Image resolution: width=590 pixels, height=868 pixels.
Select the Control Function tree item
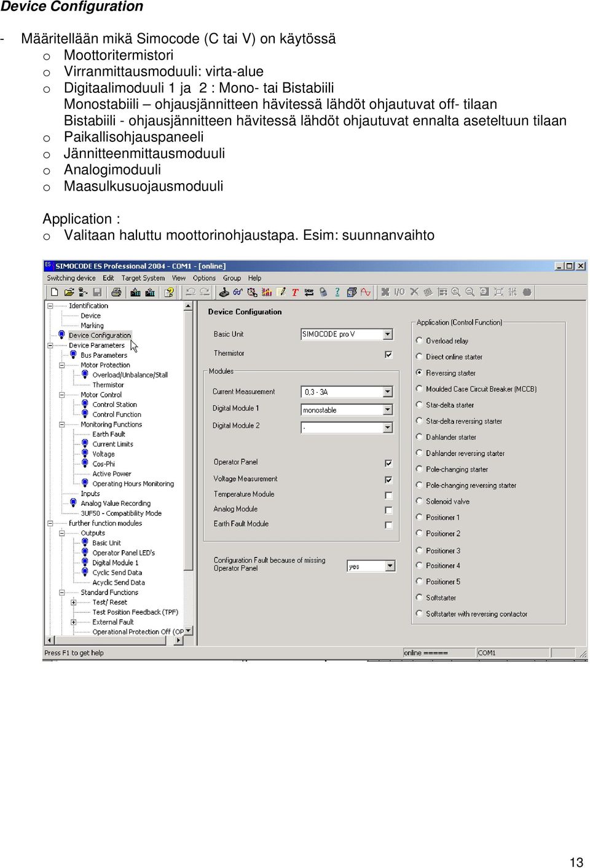117,414
